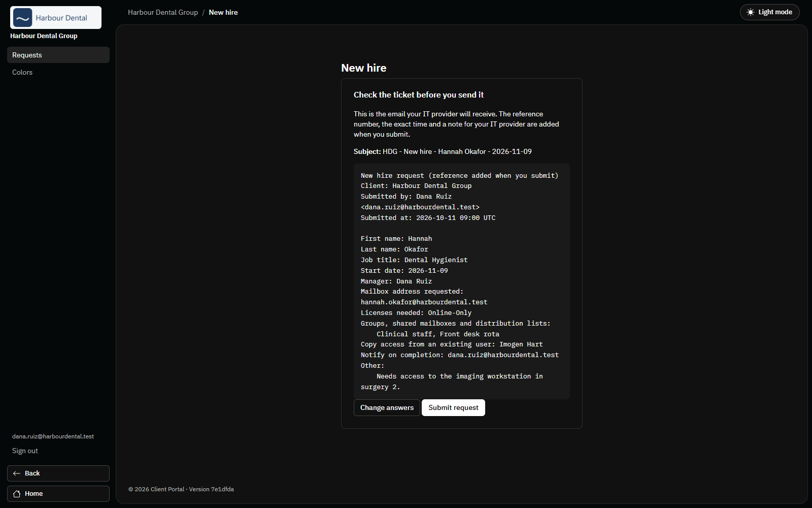Screen dimensions: 812x508
Task: Open the Requests sidebar item
Action: [x=58, y=55]
